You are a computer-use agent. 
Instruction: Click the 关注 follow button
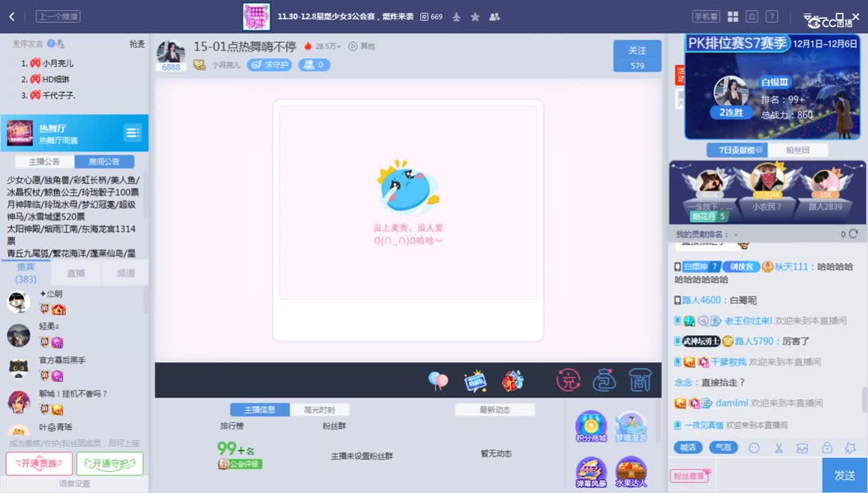[637, 56]
